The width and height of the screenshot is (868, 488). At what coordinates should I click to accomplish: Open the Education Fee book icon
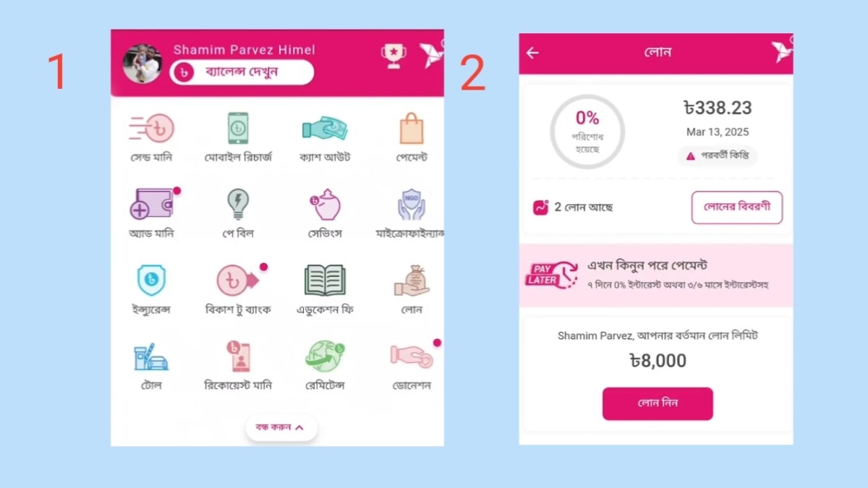325,281
